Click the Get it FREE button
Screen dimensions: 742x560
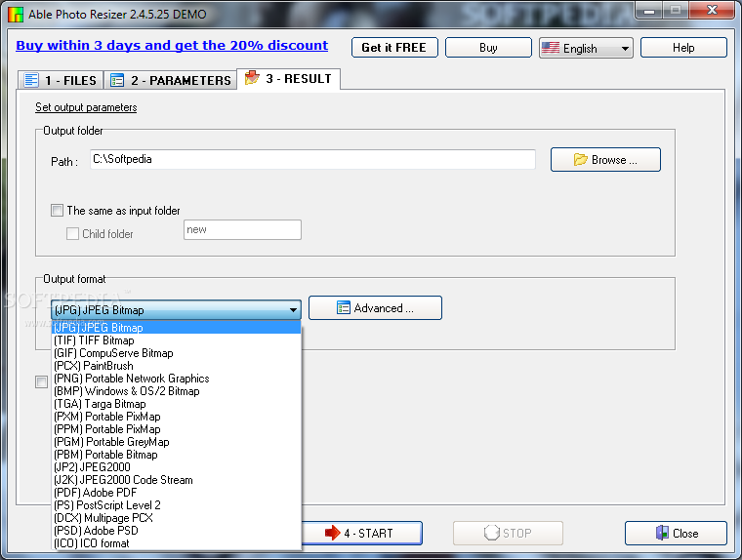pos(394,47)
